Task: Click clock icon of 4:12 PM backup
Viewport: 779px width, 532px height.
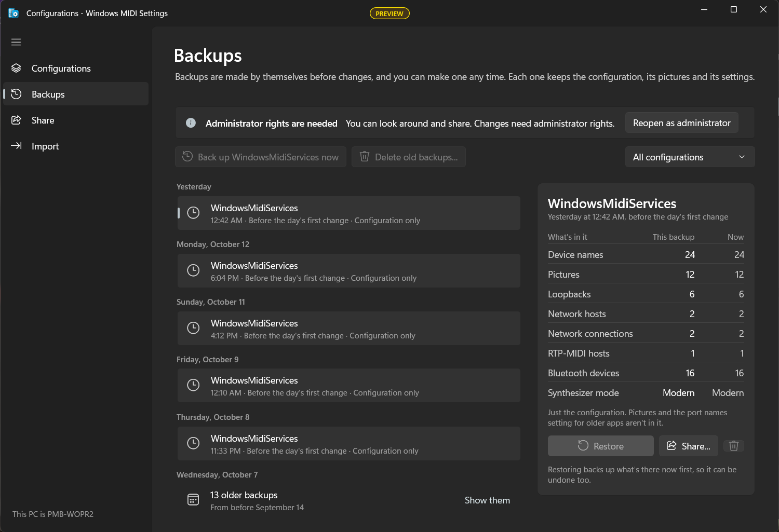Action: pyautogui.click(x=193, y=328)
